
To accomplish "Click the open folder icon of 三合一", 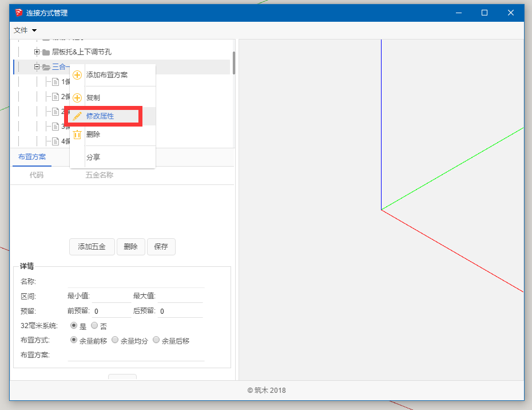I will 46,67.
